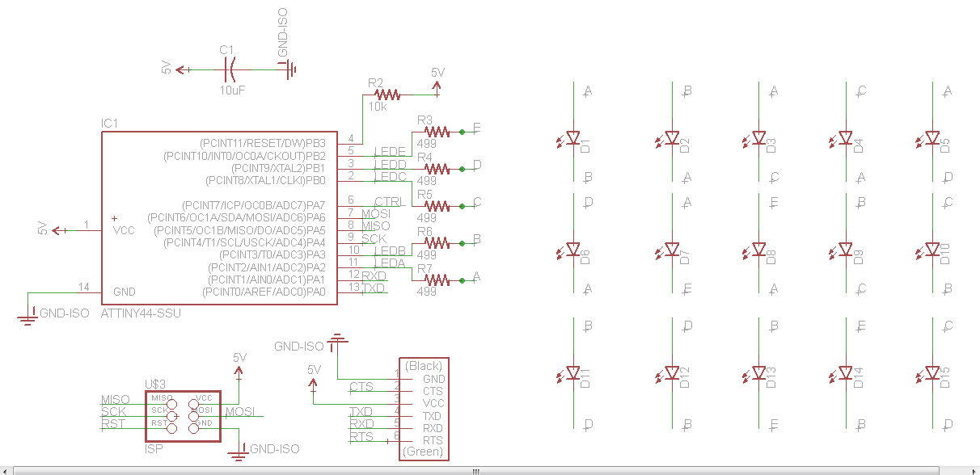Select resistor R4 symbol
This screenshot has height=475, width=980.
pos(437,168)
